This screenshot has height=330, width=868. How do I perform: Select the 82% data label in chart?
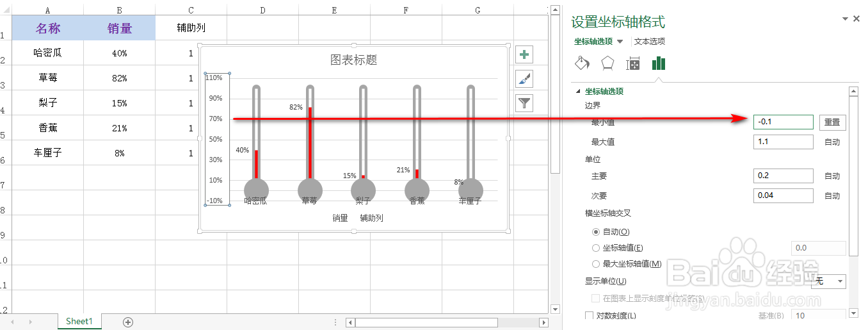(x=296, y=107)
